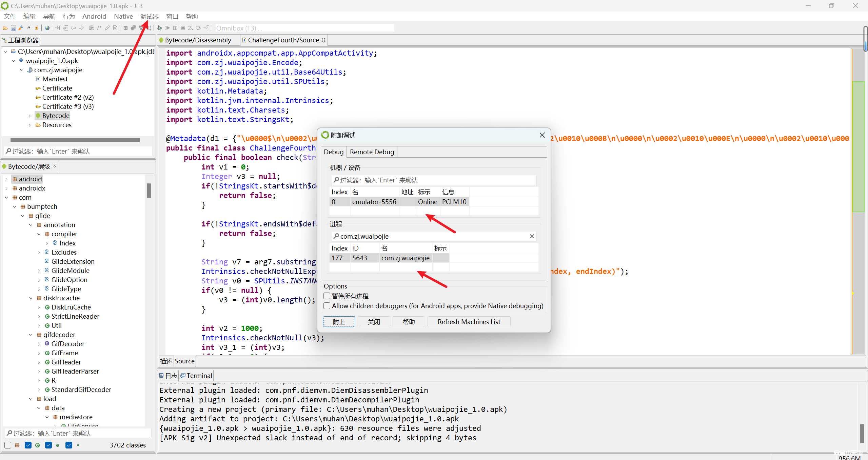Expand the Bytecode node in project tree
The height and width of the screenshot is (460, 868).
[30, 116]
